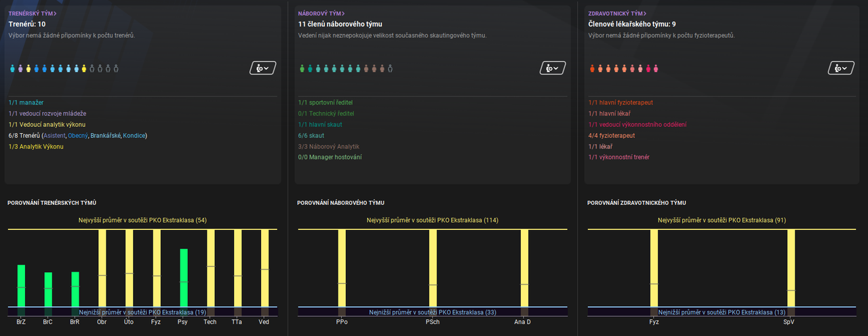Click '0/1 Technický ředitel' row
Image resolution: width=868 pixels, height=336 pixels.
click(326, 113)
